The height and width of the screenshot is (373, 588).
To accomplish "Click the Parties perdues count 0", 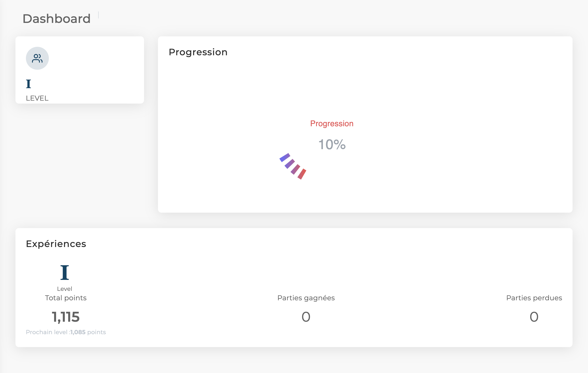I will [x=534, y=317].
